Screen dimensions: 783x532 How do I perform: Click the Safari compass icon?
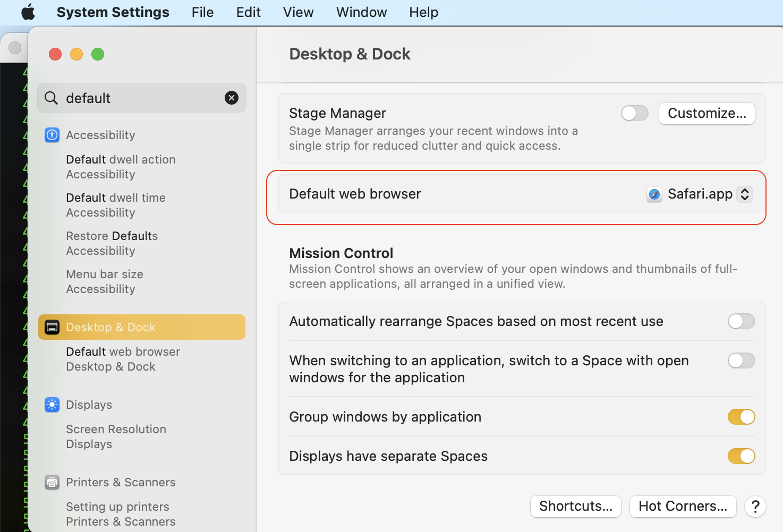654,194
